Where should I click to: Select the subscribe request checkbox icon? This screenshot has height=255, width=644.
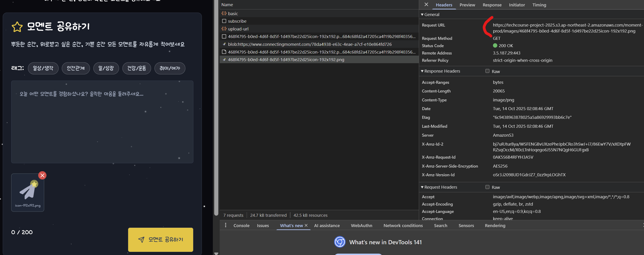pos(224,21)
